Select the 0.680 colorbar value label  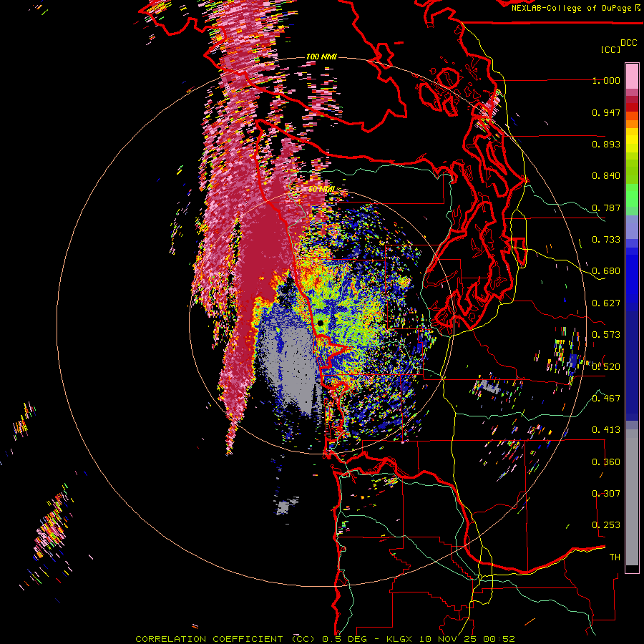pos(606,271)
